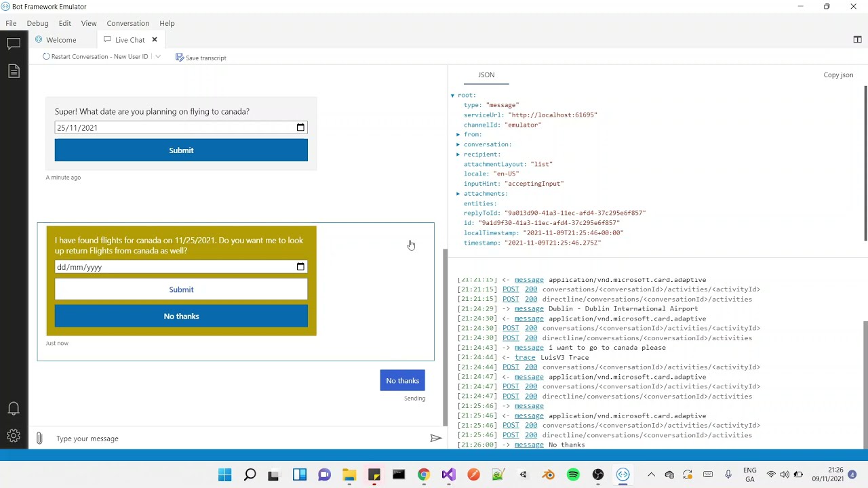This screenshot has height=488, width=868.
Task: Click chat transcript vertical scrollbar
Action: 445,338
